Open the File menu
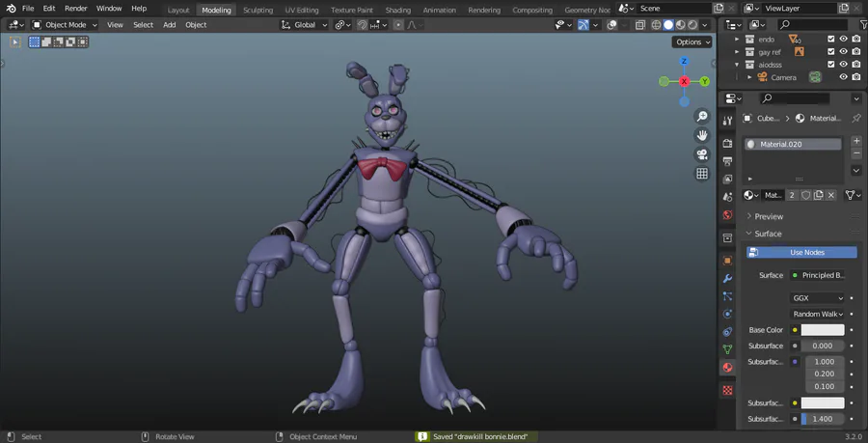The width and height of the screenshot is (868, 443). 28,9
